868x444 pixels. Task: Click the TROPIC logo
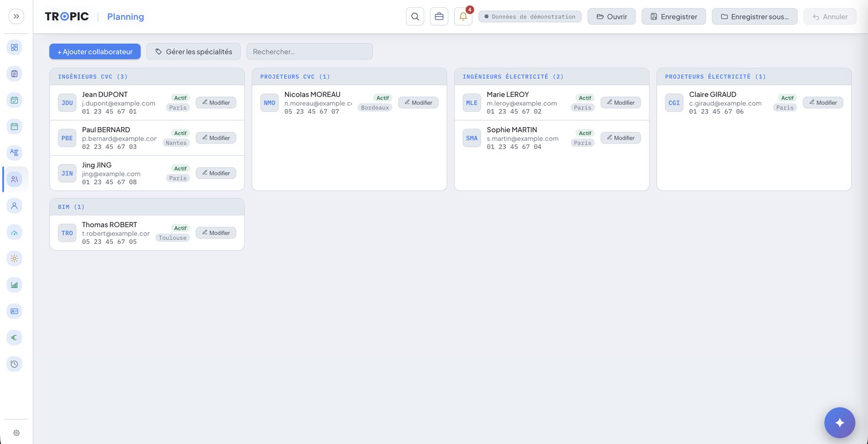click(67, 16)
